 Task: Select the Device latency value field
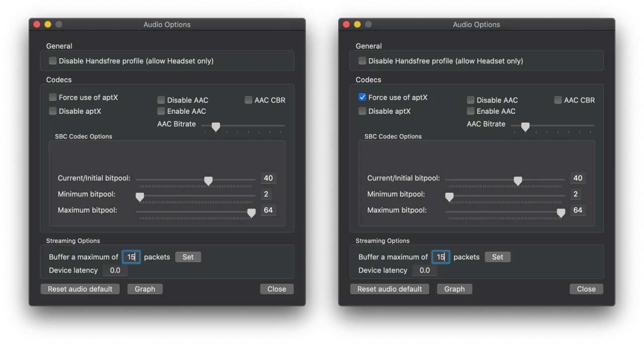115,270
